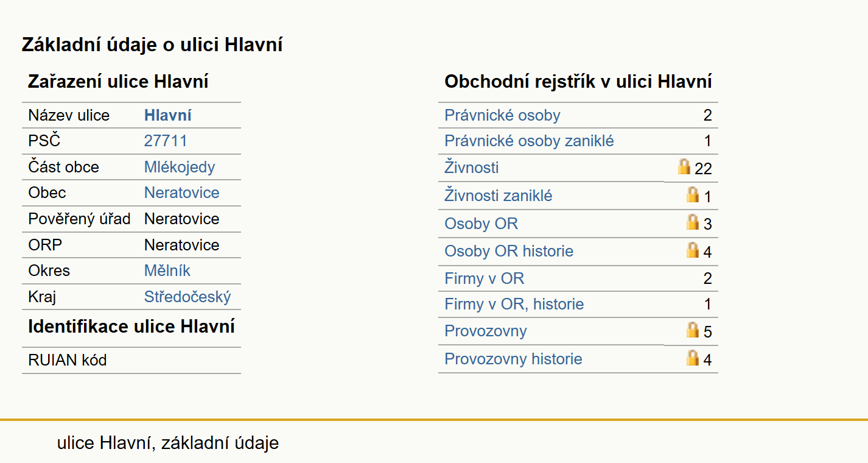Open the Provozovny link
The image size is (868, 463).
(x=486, y=331)
